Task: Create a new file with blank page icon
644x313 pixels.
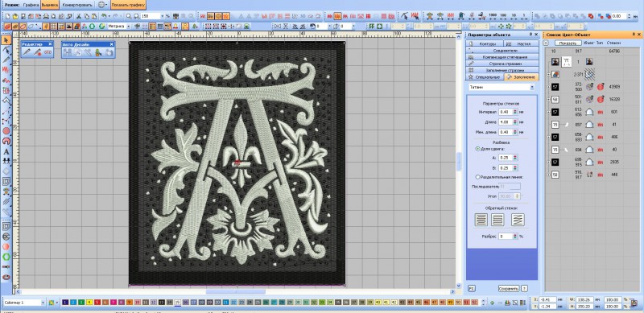Action: click(x=8, y=16)
